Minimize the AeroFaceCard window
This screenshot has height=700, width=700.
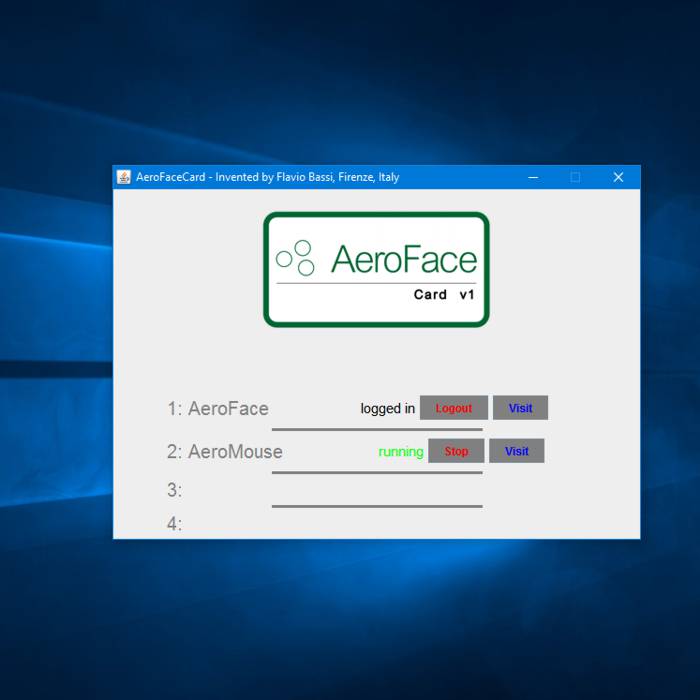[x=533, y=177]
